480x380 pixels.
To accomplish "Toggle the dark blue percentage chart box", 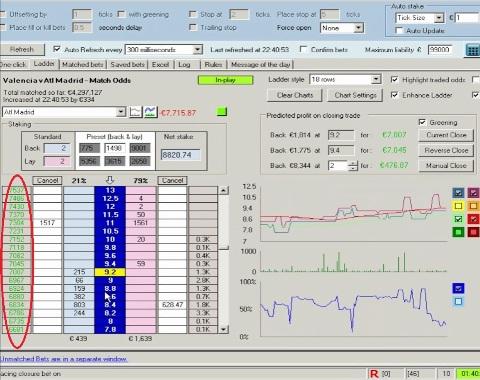I will click(x=458, y=288).
